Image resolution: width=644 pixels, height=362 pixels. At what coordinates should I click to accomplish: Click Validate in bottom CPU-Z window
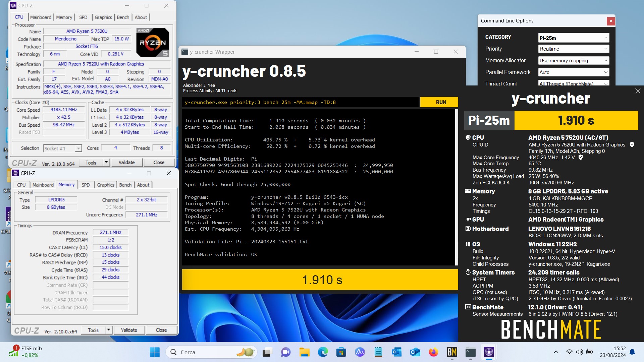tap(129, 330)
